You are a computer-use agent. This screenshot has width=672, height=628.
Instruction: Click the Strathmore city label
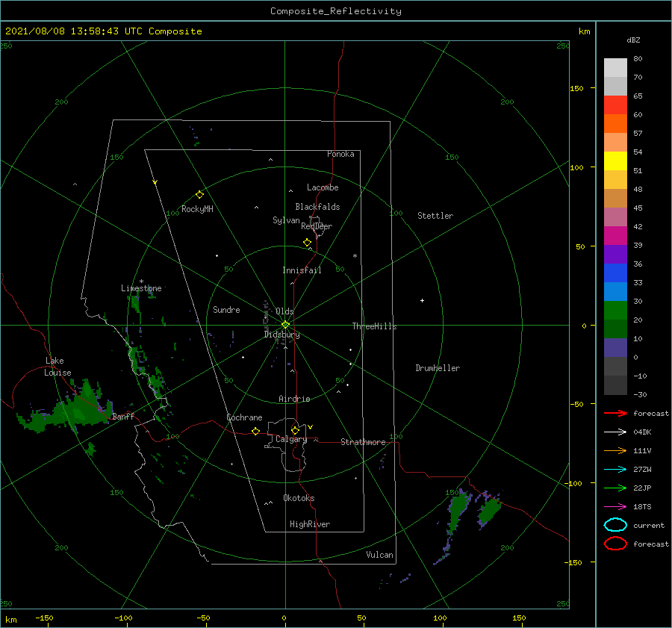363,442
